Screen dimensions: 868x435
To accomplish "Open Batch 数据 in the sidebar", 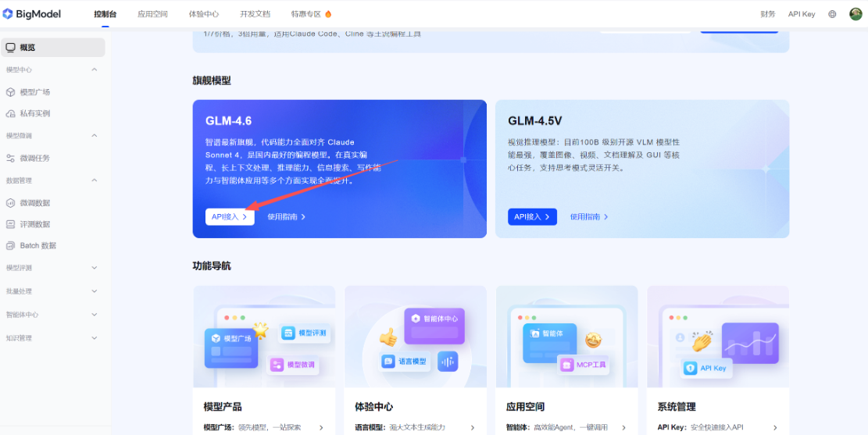I will [38, 246].
